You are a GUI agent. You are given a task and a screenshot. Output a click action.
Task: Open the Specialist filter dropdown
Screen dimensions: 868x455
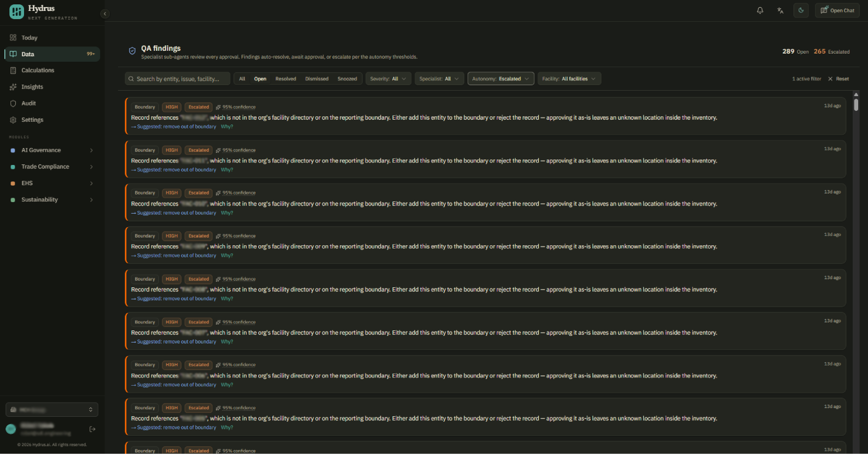(439, 79)
